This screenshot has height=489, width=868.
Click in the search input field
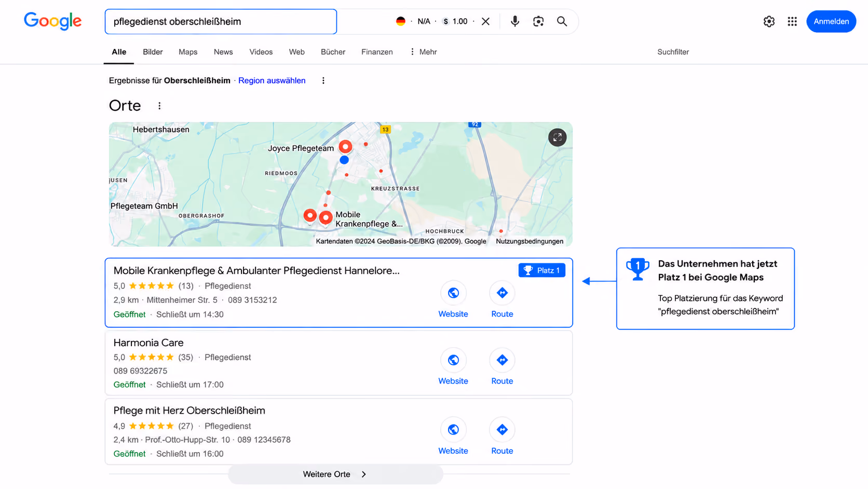[221, 21]
